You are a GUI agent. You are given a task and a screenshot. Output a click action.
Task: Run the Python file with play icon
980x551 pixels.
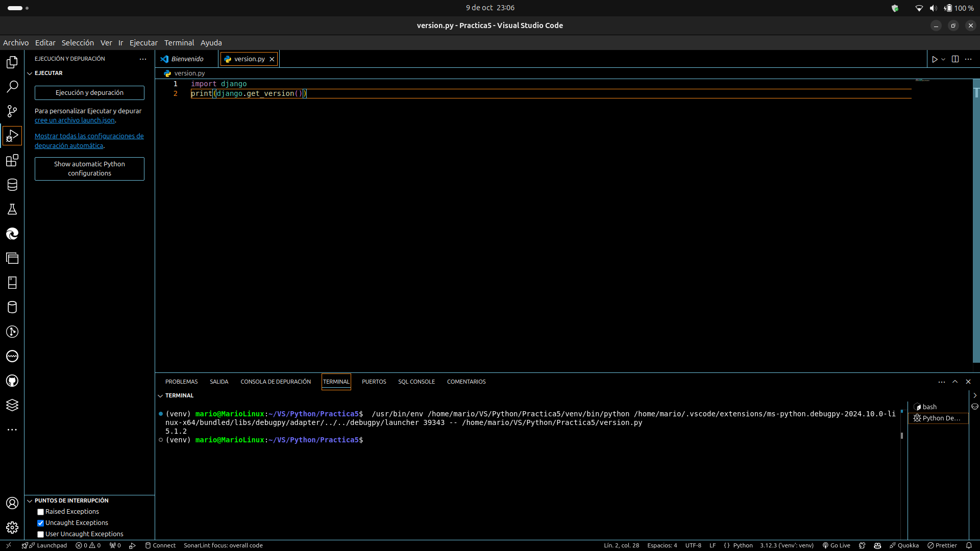[x=935, y=59]
